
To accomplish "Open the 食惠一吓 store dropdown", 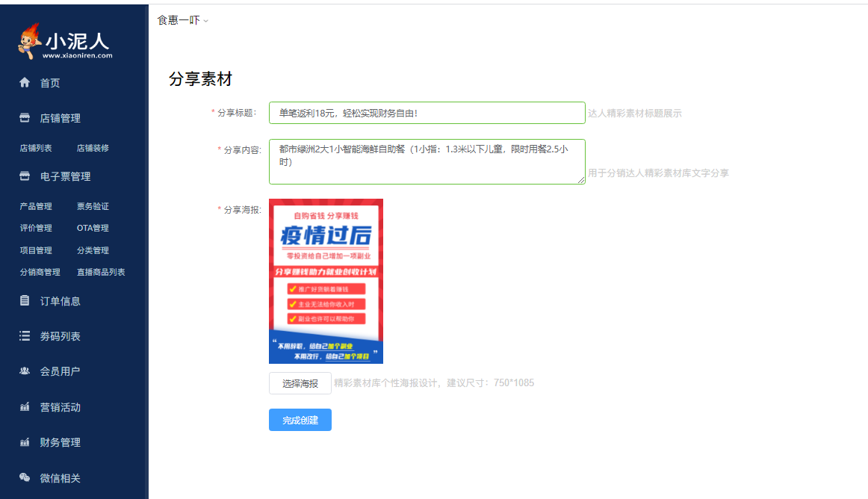I will point(182,20).
